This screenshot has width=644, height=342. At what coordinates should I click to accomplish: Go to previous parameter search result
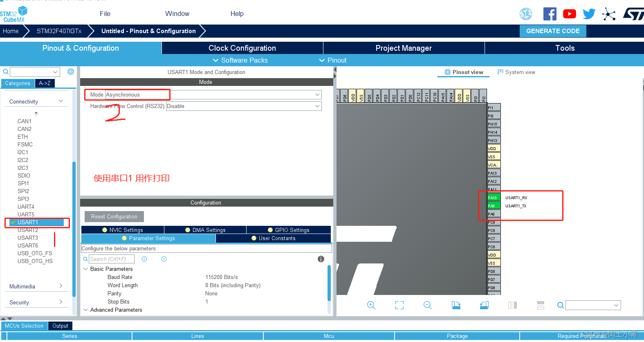coord(144,259)
